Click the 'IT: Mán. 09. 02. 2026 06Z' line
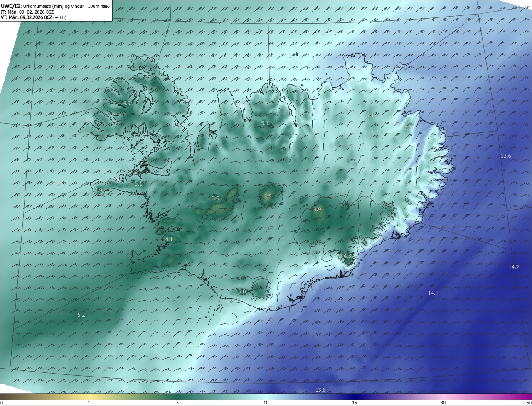532x406 pixels. pos(27,12)
